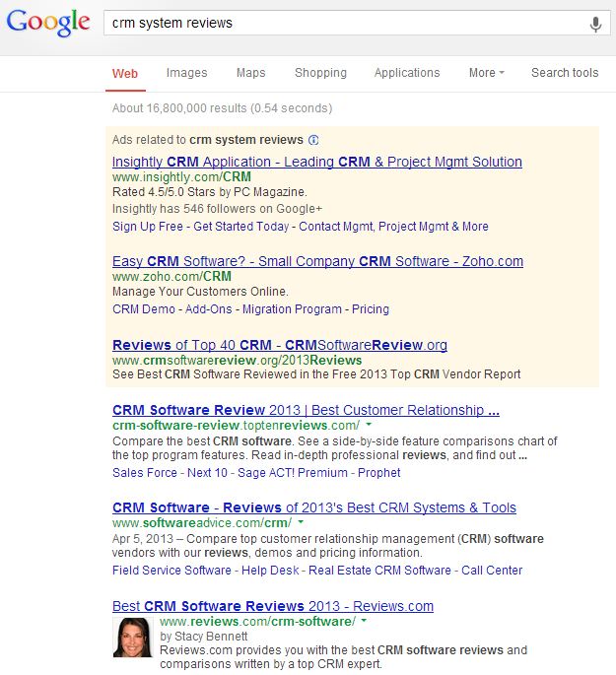Click Prophet sitelink
This screenshot has width=616, height=675.
click(x=378, y=473)
